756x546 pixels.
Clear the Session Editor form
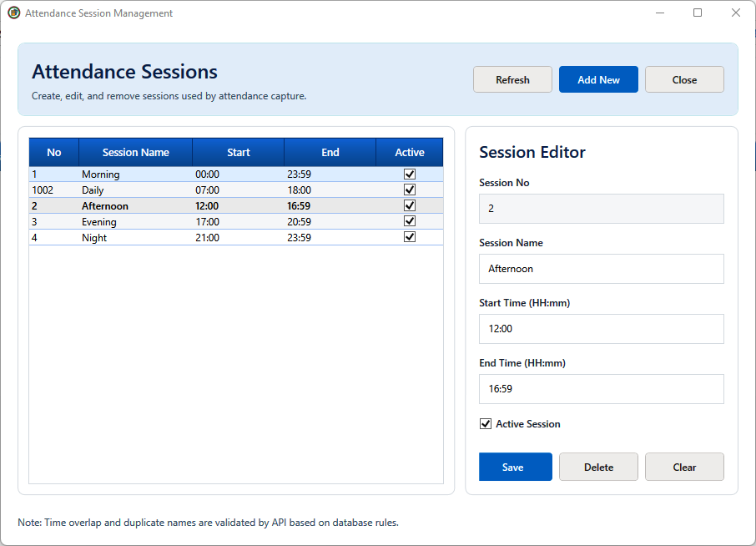click(x=684, y=467)
